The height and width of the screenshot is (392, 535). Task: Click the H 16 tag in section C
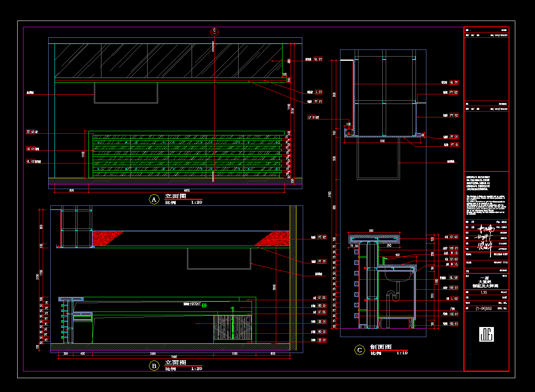(x=454, y=253)
